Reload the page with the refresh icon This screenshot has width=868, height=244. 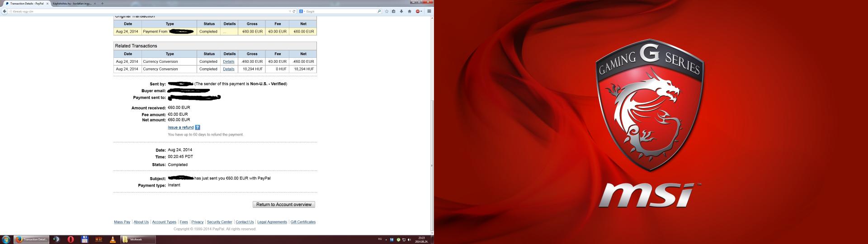tap(294, 11)
